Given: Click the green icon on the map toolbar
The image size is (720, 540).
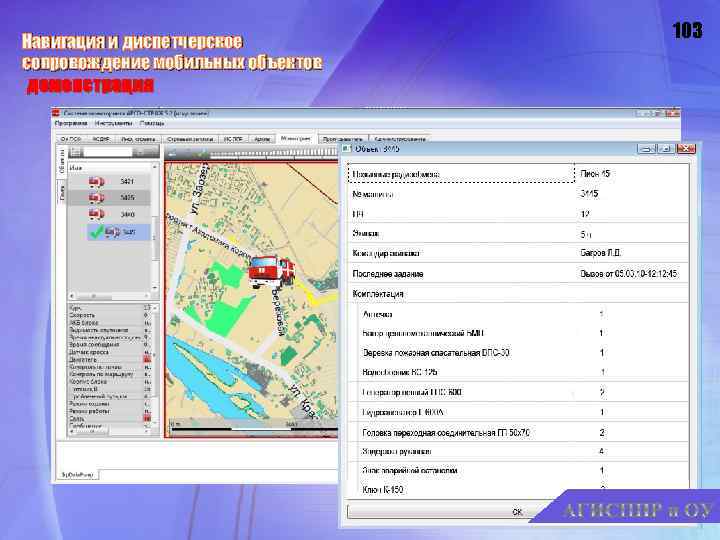Looking at the screenshot, I should pos(201,153).
